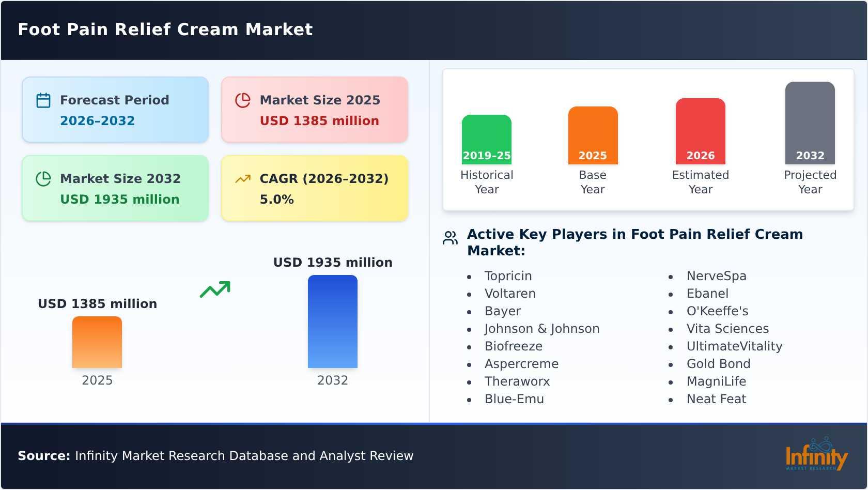Select the Market Size 2032 card

point(115,188)
